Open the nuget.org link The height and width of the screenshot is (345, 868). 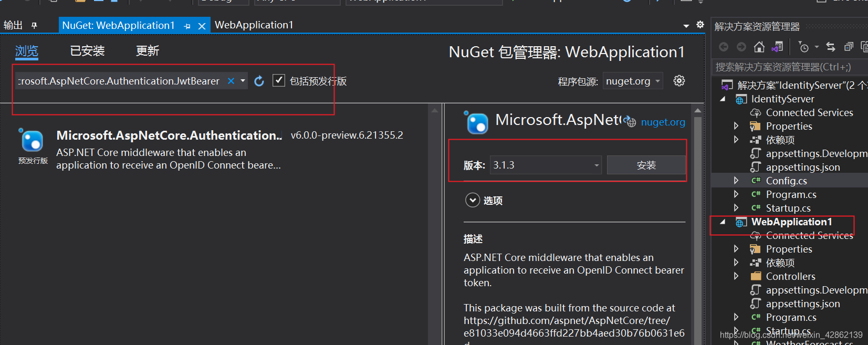[x=663, y=122]
